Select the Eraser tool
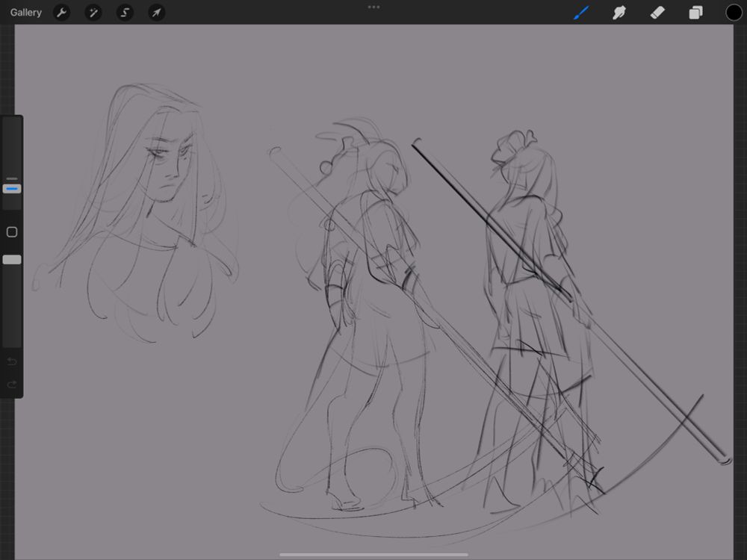 click(x=657, y=13)
